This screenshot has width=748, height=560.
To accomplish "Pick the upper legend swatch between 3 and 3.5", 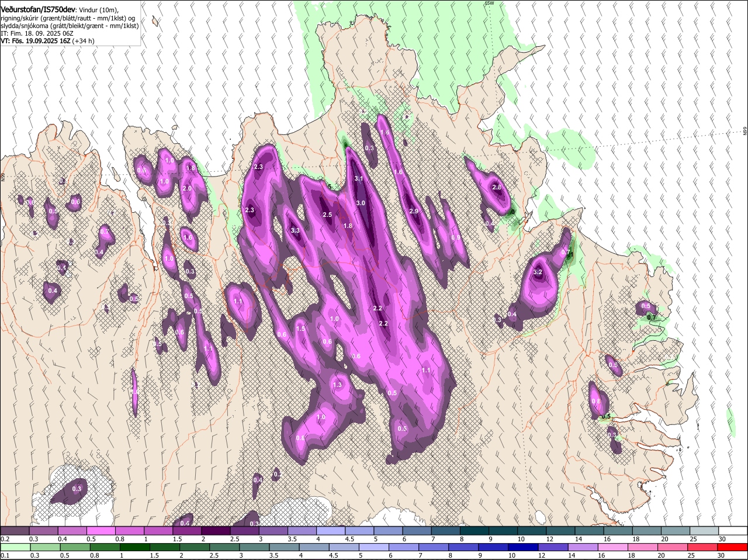I will [x=273, y=530].
